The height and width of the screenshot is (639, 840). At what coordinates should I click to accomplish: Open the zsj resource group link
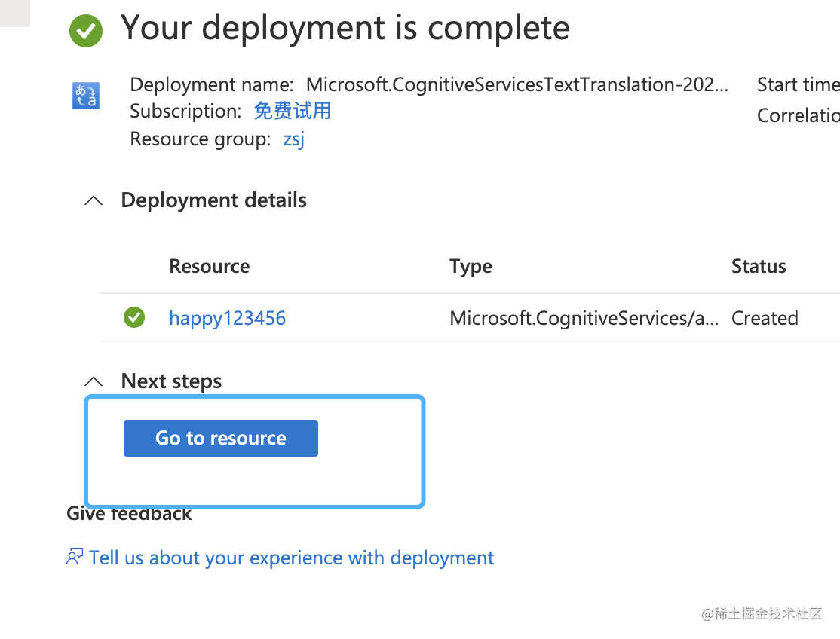293,139
